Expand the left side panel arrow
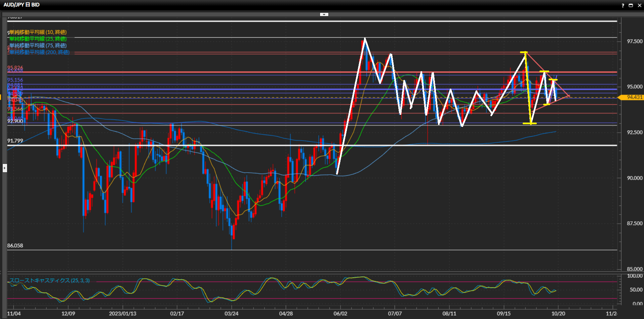 pos(5,168)
